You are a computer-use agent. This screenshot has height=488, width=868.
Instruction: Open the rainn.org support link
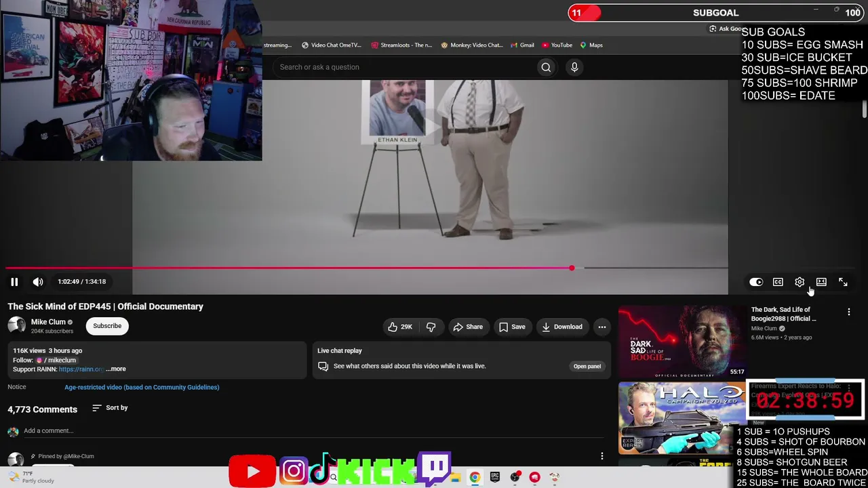81,369
